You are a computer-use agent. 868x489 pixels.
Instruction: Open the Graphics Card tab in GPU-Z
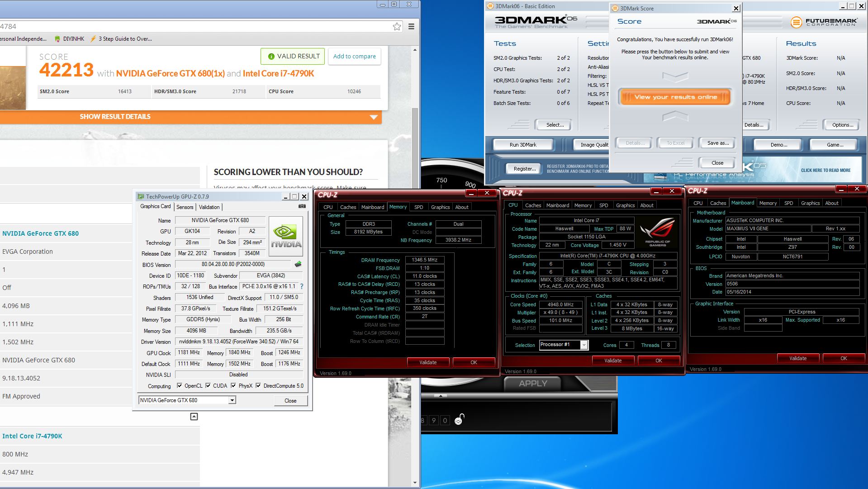(156, 206)
